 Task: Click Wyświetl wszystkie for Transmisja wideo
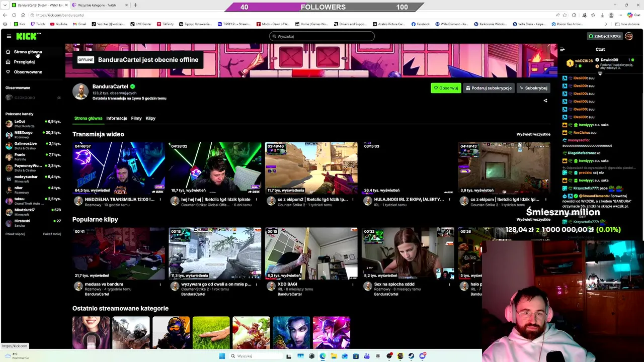pos(533,134)
